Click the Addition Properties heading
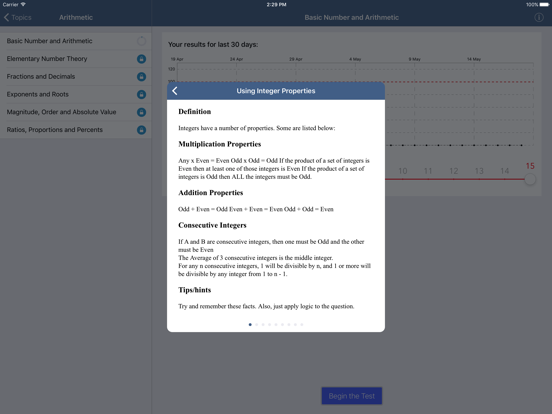Image resolution: width=552 pixels, height=414 pixels. point(211,193)
